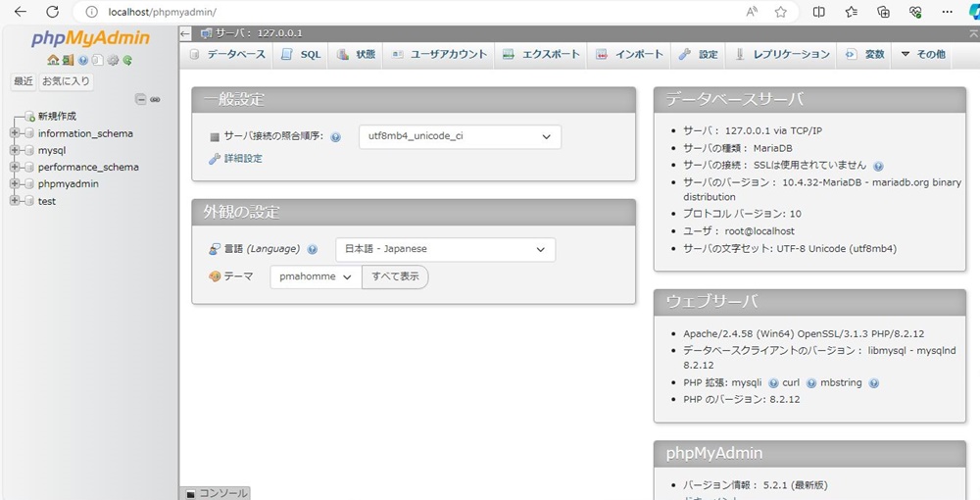Viewport: 980px width, 500px height.
Task: Toggle link with main panel chain icon
Action: [x=155, y=99]
